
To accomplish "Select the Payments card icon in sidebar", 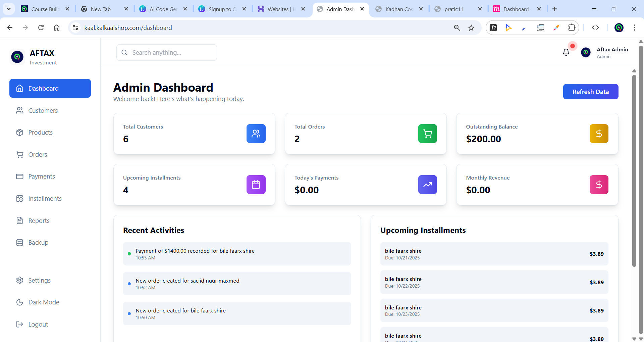I will [x=19, y=176].
